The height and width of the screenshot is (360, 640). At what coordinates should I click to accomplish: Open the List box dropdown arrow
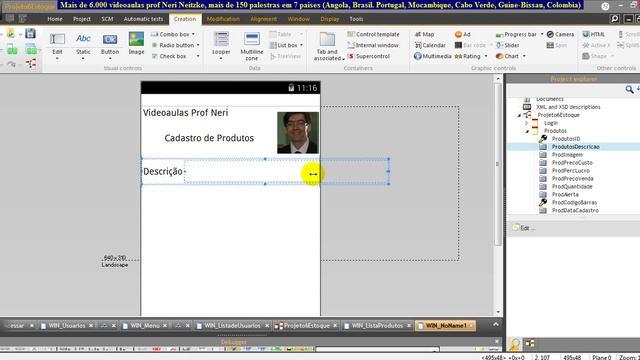(x=302, y=45)
